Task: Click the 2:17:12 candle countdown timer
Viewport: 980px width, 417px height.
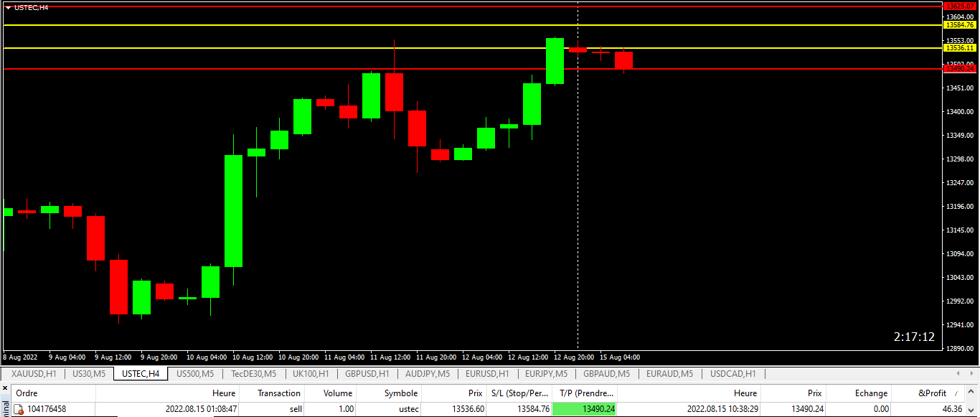Action: (914, 337)
